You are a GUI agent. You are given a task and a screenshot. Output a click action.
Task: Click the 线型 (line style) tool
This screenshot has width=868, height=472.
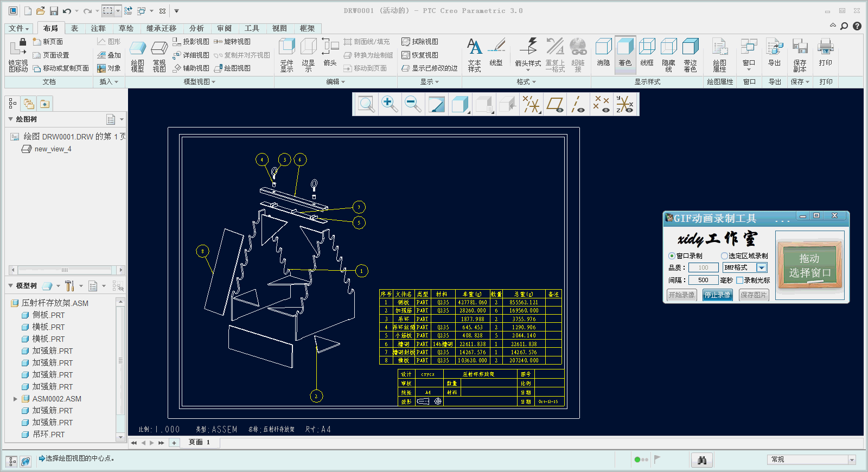[496, 53]
